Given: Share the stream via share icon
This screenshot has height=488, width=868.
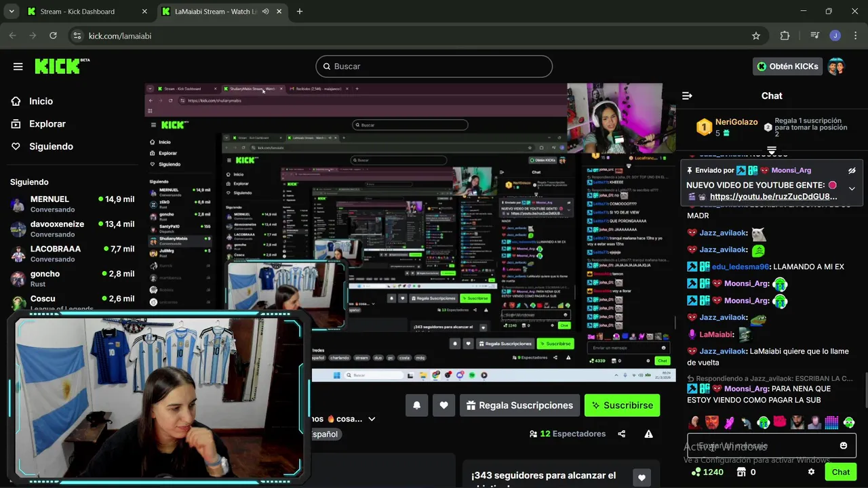Looking at the screenshot, I should 622,434.
